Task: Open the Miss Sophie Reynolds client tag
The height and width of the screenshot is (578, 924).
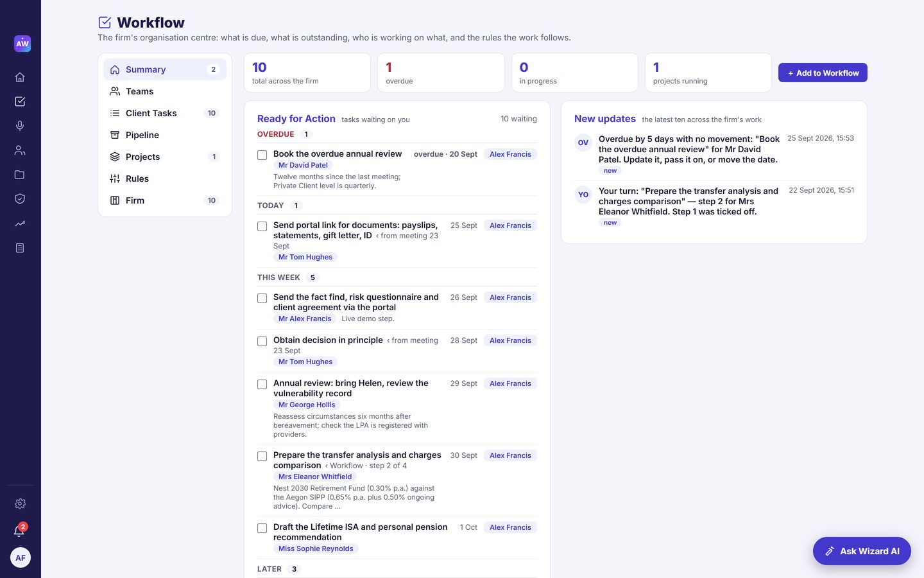Action: pyautogui.click(x=316, y=548)
